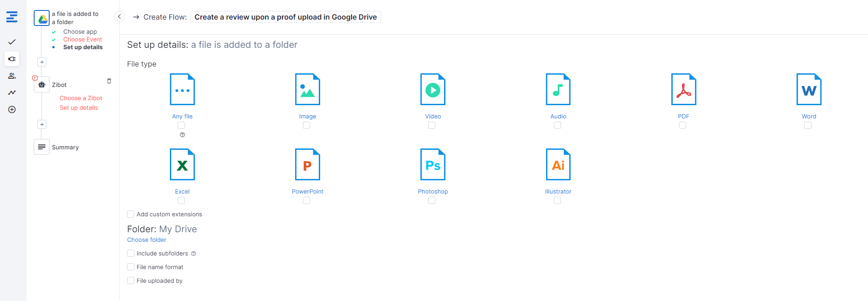The image size is (868, 301).
Task: Collapse the flow steps side panel
Action: coord(119,16)
